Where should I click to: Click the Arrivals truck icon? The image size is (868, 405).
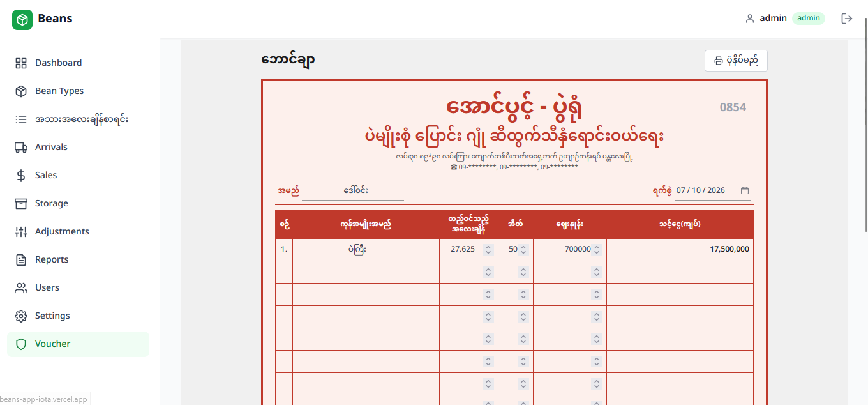[21, 147]
